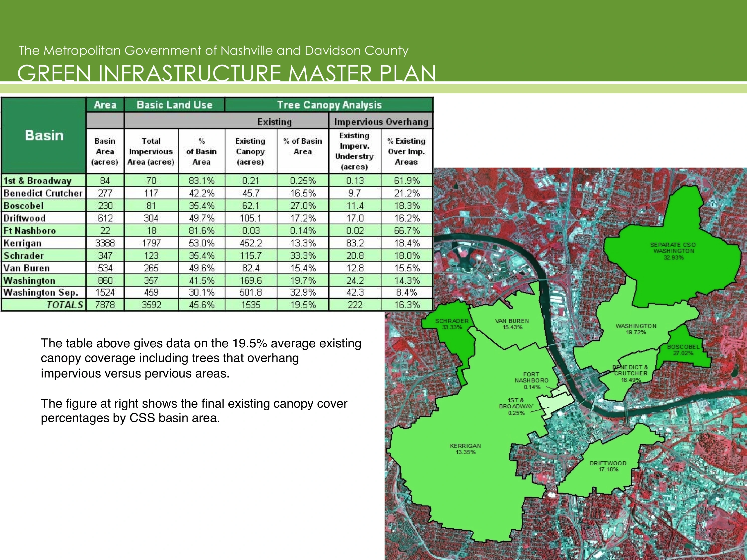The image size is (747, 560).
Task: Click the Kerrigan basin label on map
Action: click(465, 449)
